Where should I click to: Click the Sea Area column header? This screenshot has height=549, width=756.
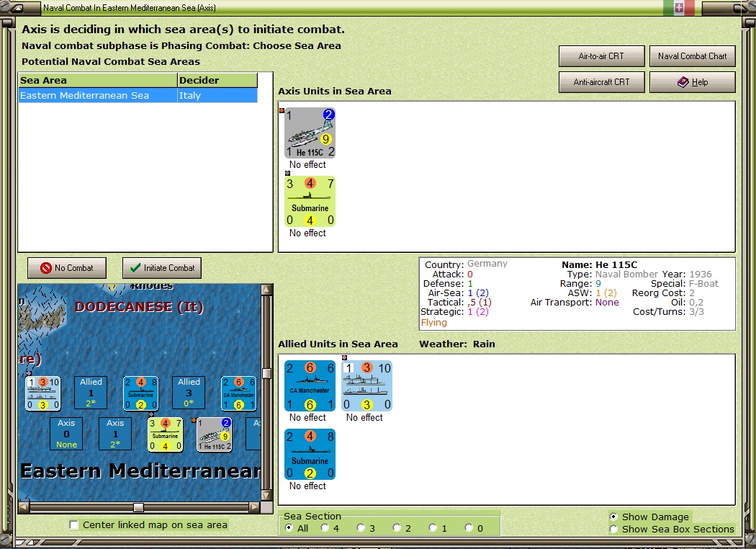point(98,80)
